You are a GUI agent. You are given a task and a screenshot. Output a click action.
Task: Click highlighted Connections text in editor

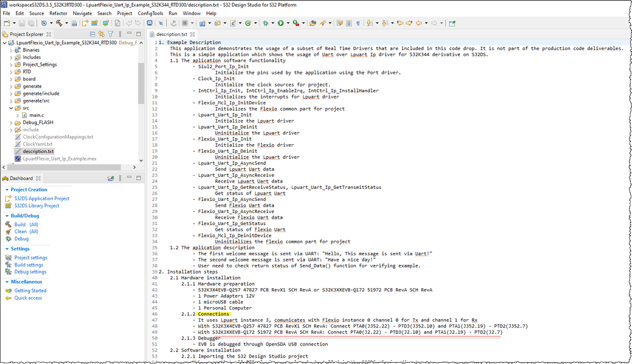214,314
